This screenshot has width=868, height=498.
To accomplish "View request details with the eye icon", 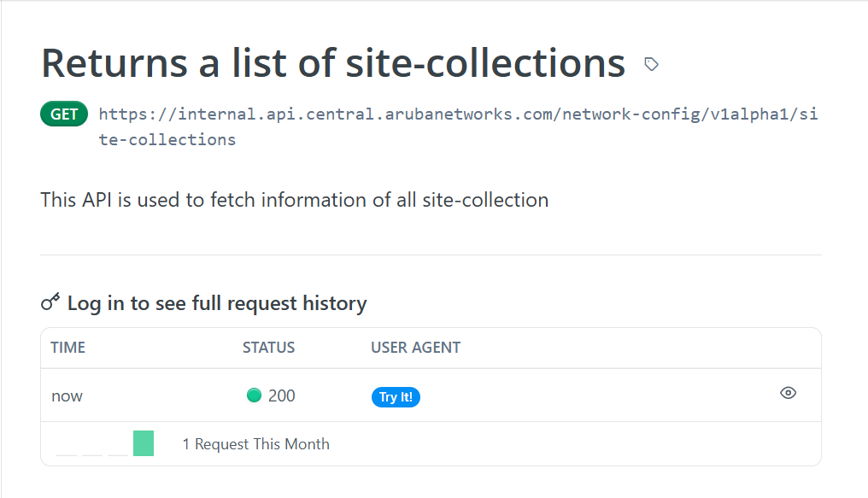I will tap(788, 393).
